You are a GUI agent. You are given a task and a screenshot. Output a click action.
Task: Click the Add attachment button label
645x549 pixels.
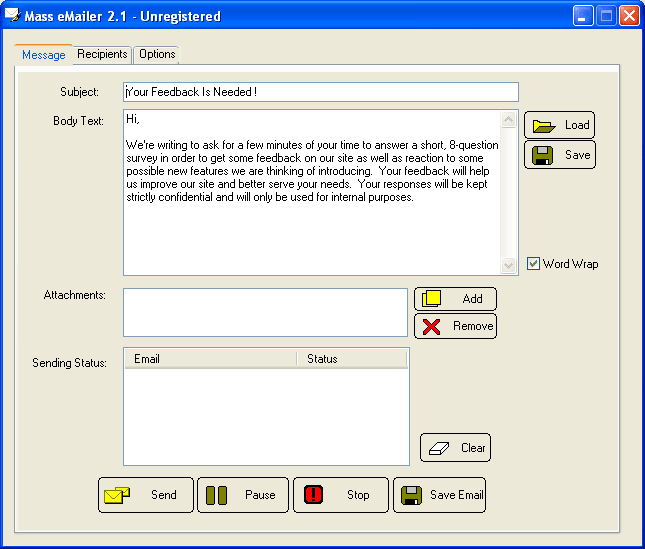(x=472, y=299)
